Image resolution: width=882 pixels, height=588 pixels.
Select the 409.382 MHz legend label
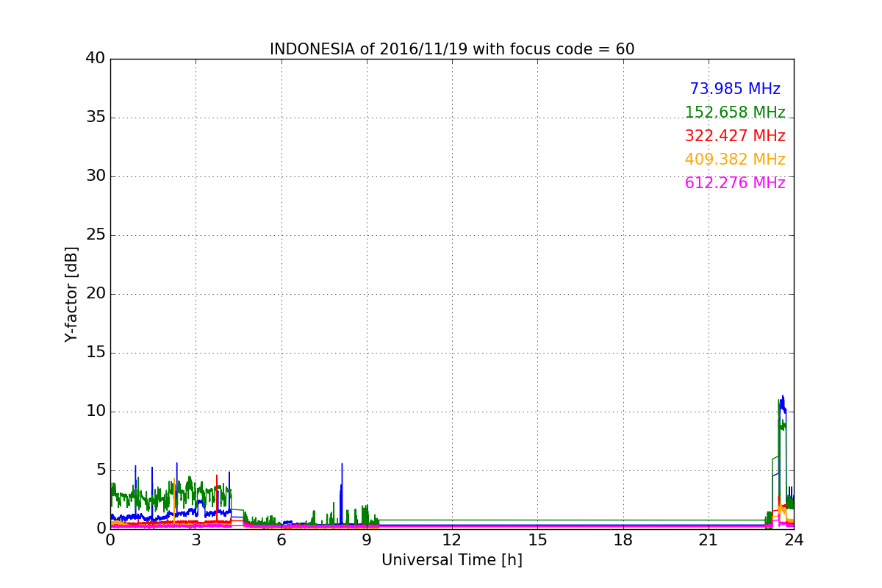(735, 159)
